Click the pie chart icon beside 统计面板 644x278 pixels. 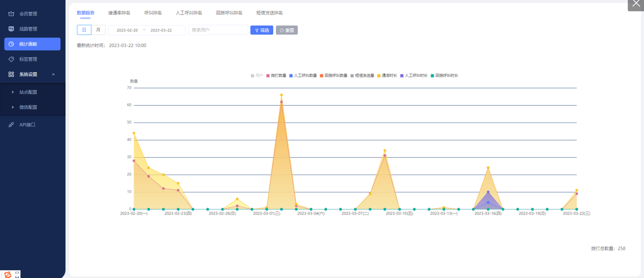coord(11,44)
